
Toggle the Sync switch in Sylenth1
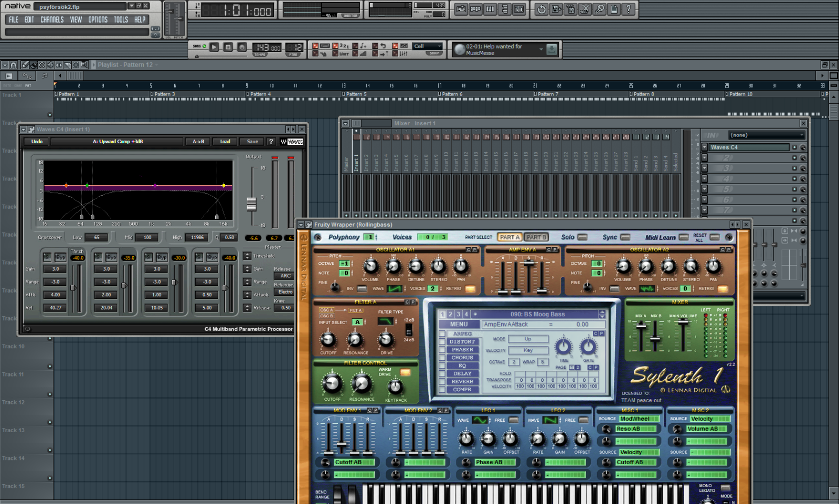pyautogui.click(x=625, y=237)
